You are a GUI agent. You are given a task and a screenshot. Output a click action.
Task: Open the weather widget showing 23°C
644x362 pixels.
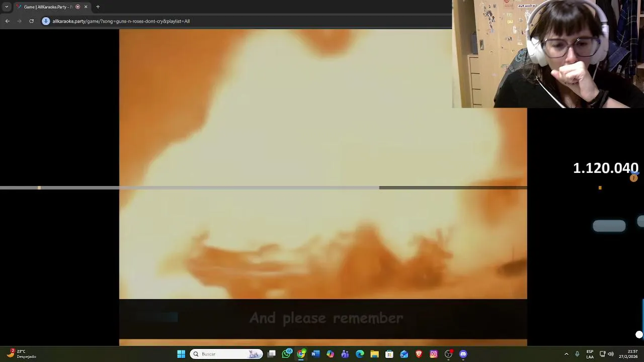point(21,354)
